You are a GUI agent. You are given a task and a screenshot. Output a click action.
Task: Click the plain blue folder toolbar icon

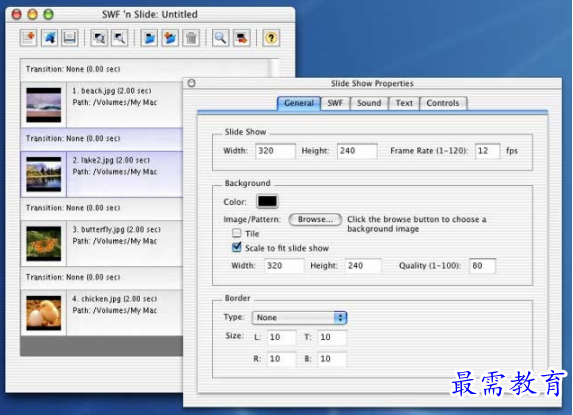pos(149,38)
